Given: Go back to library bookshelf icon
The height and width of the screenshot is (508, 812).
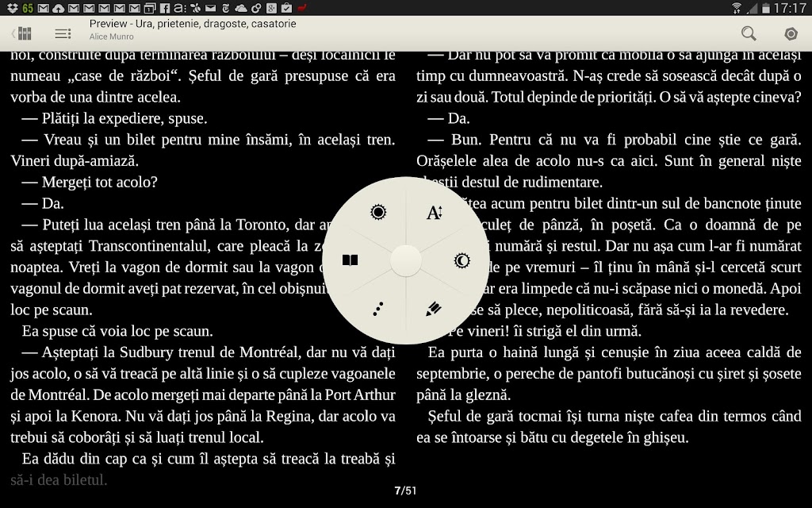Looking at the screenshot, I should 21,33.
